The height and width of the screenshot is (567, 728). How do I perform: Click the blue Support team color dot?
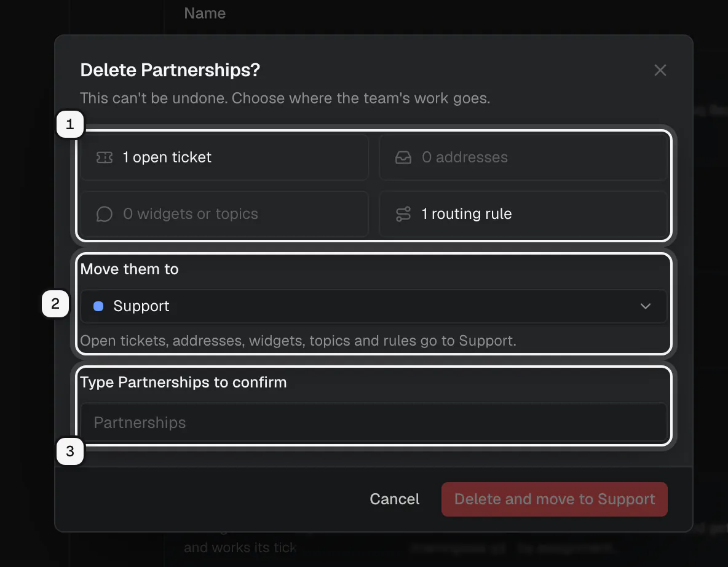pos(98,306)
